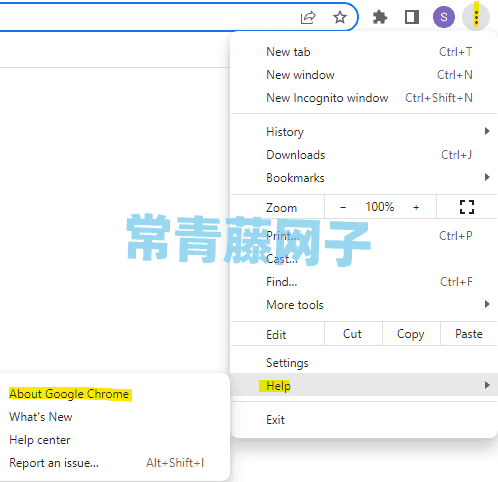The height and width of the screenshot is (482, 498).
Task: Increase zoom with the plus button
Action: (x=416, y=207)
